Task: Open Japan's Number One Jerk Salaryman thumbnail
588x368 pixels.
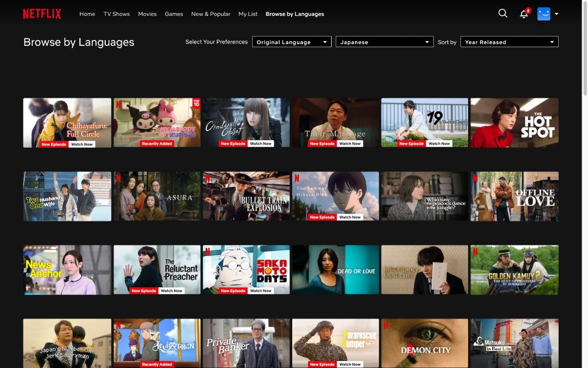Action: [67, 343]
